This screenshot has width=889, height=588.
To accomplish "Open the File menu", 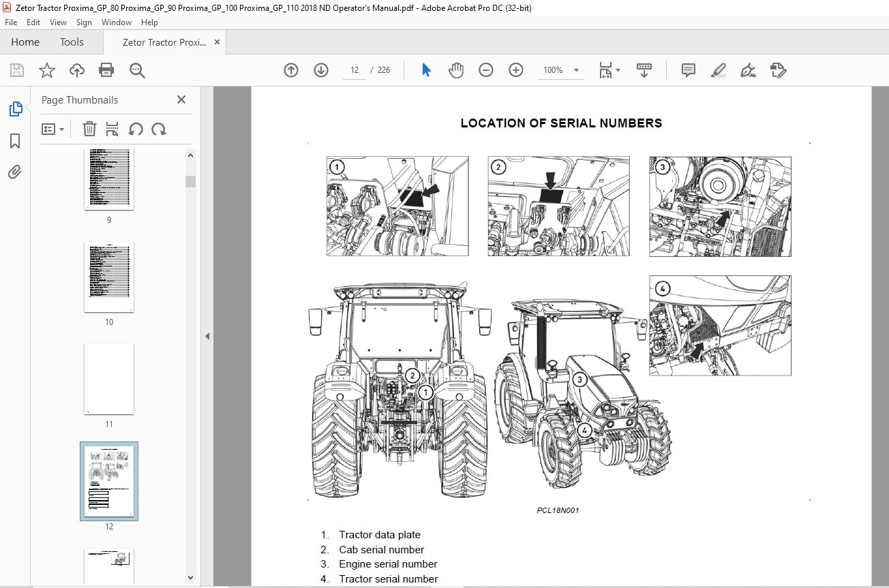I will pyautogui.click(x=11, y=22).
